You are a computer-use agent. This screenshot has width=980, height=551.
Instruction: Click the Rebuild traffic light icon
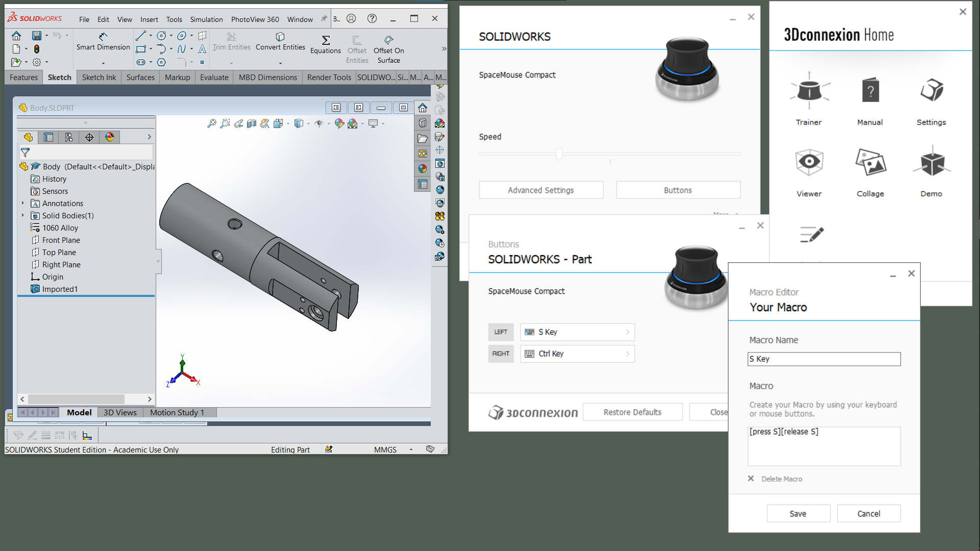pyautogui.click(x=36, y=49)
